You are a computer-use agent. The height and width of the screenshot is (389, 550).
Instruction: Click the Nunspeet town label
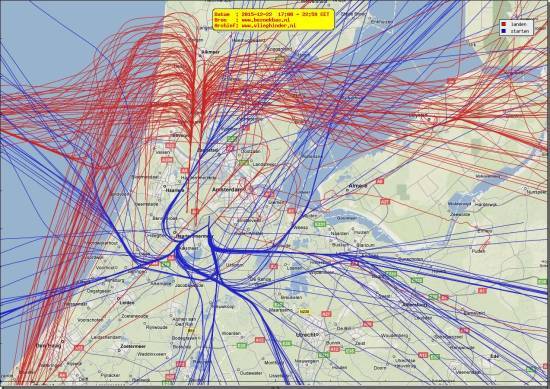(x=536, y=192)
